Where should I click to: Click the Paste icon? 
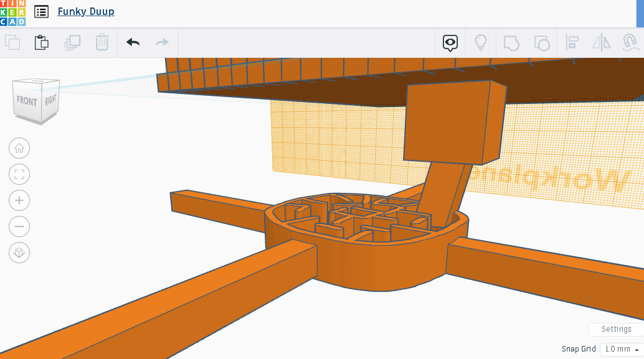tap(42, 43)
